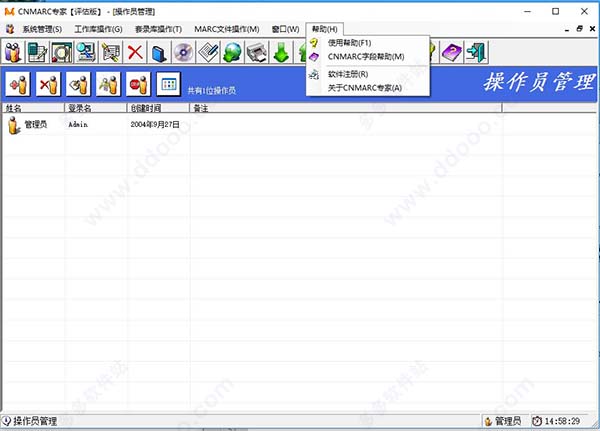Click the add operator icon with red plus
This screenshot has width=600, height=431.
pos(18,84)
